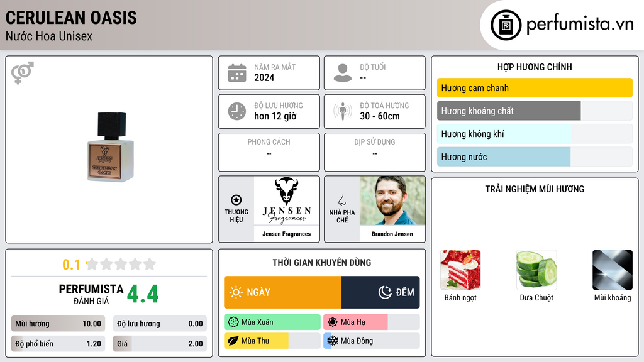Screen dimensions: 644x362
Task: Click the Hợp hương chính heading
Action: click(x=535, y=67)
